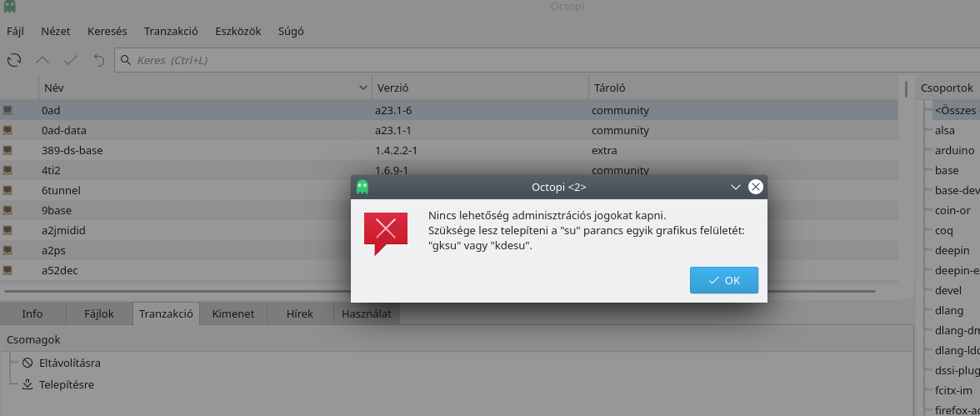
Task: Click OK in the error dialog
Action: click(723, 280)
